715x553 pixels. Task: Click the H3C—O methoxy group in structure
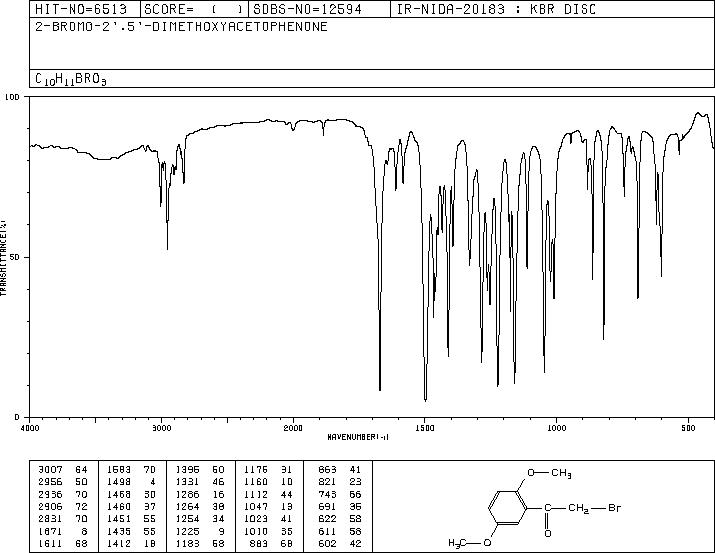click(470, 543)
